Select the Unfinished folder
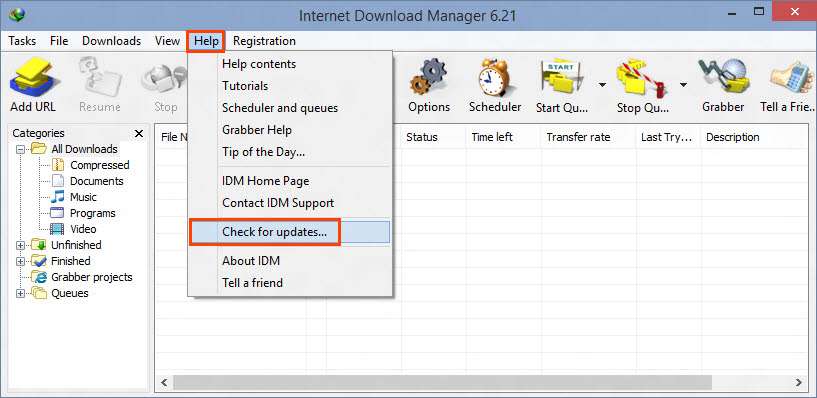Image resolution: width=817 pixels, height=398 pixels. click(76, 245)
